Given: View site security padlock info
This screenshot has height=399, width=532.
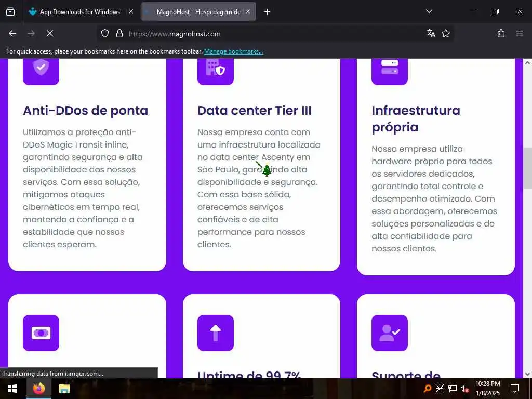Looking at the screenshot, I should [x=119, y=34].
